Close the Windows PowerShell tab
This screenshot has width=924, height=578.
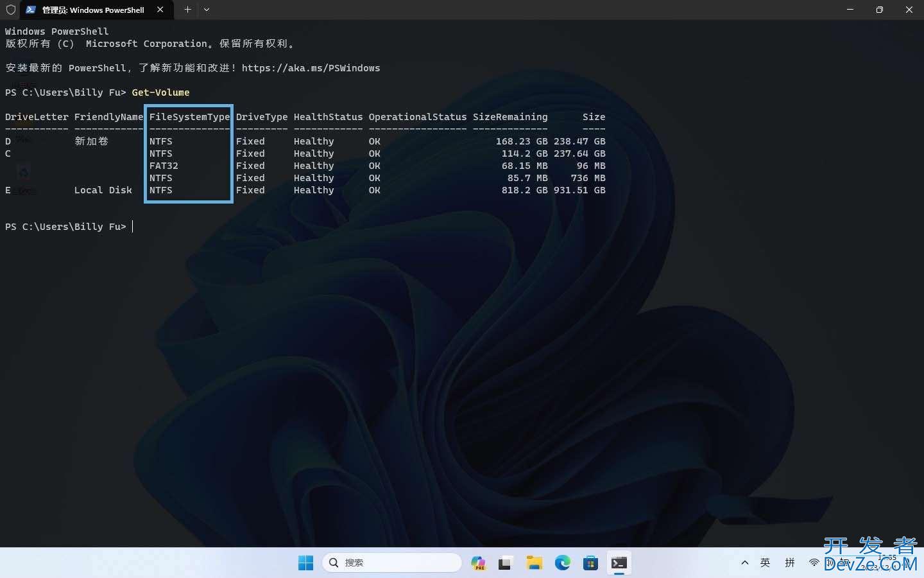(x=160, y=10)
